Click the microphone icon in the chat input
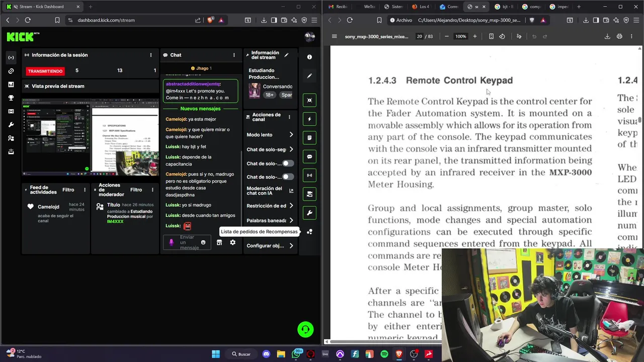 click(171, 242)
